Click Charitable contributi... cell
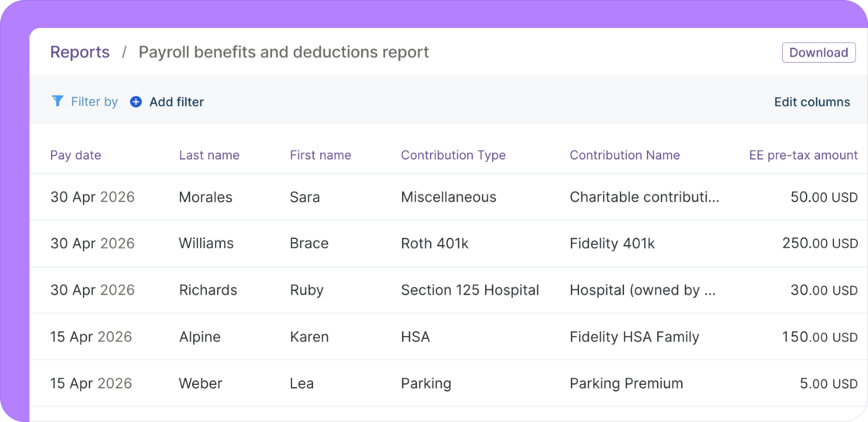The width and height of the screenshot is (868, 422). tap(645, 197)
